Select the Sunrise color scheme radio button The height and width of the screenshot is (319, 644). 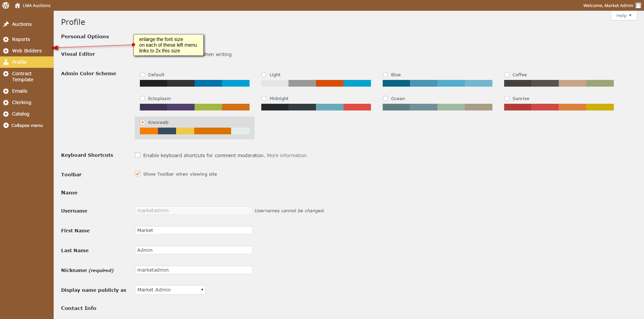tap(507, 98)
